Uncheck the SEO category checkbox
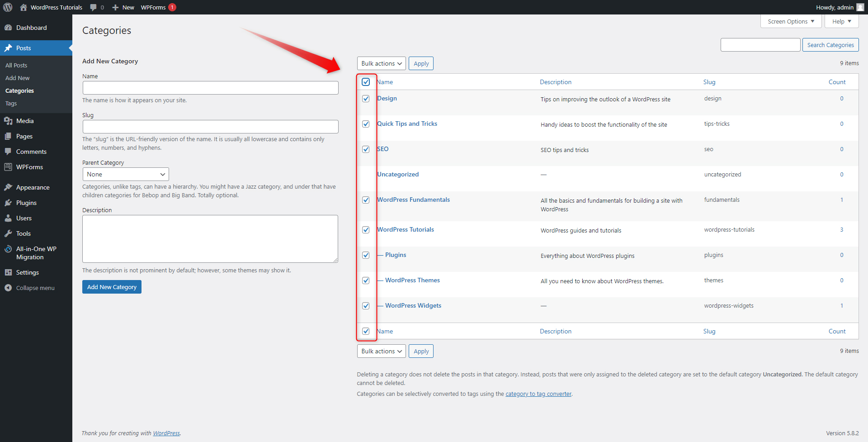Viewport: 868px width, 442px height. pos(366,149)
